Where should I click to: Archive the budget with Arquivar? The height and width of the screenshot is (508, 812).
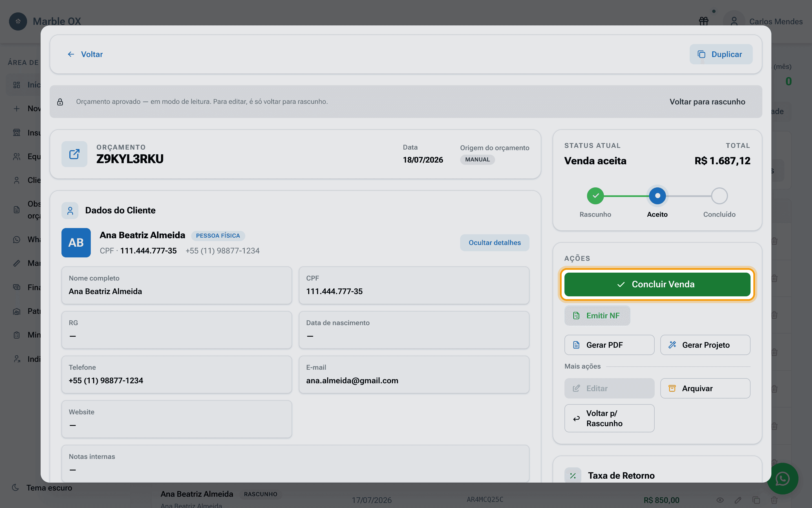tap(705, 388)
